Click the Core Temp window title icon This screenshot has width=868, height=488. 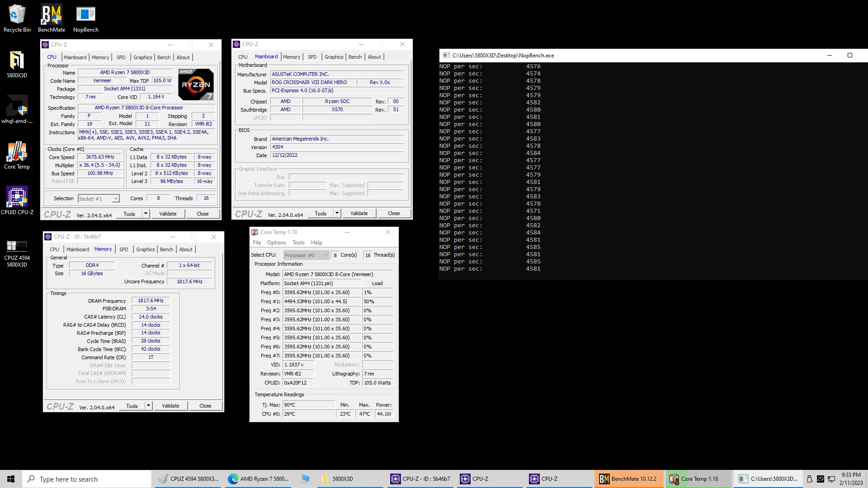coord(255,232)
